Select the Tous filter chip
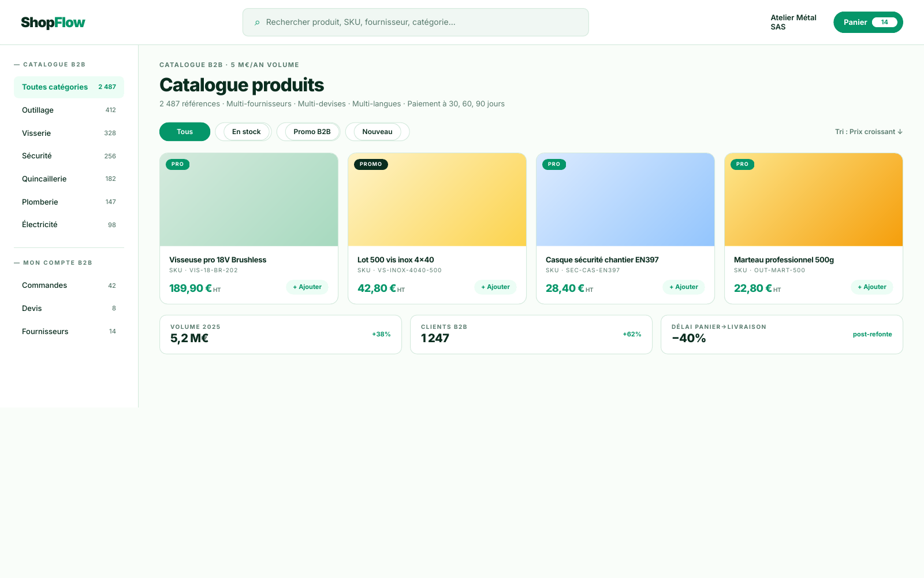The height and width of the screenshot is (578, 924). [185, 132]
